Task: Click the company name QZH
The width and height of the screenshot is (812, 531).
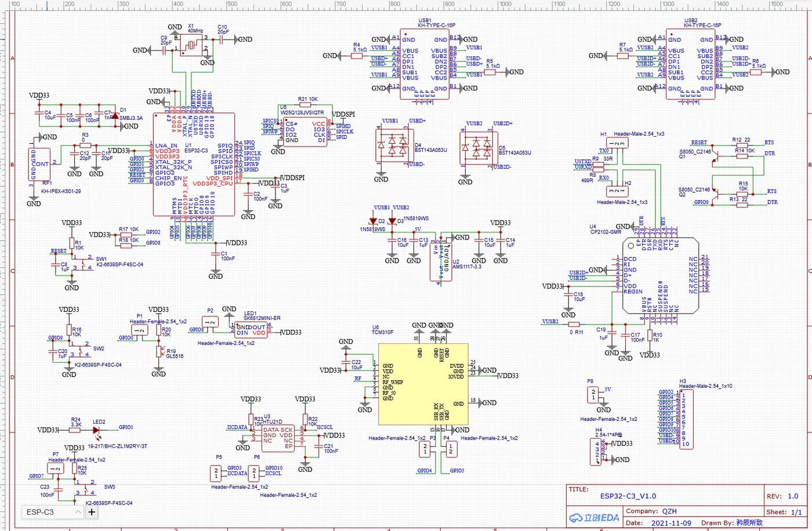Action: 669,511
